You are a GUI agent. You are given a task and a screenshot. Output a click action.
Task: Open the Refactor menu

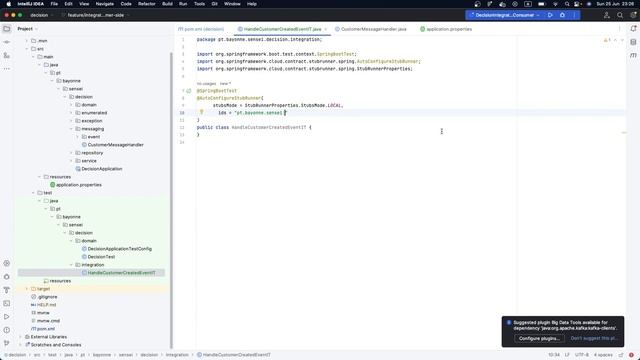(x=147, y=4)
